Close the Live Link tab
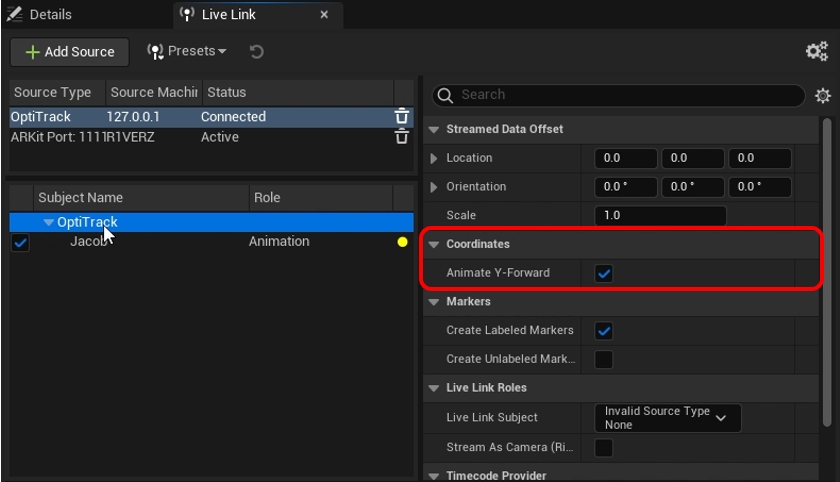The width and height of the screenshot is (840, 482). [x=324, y=15]
